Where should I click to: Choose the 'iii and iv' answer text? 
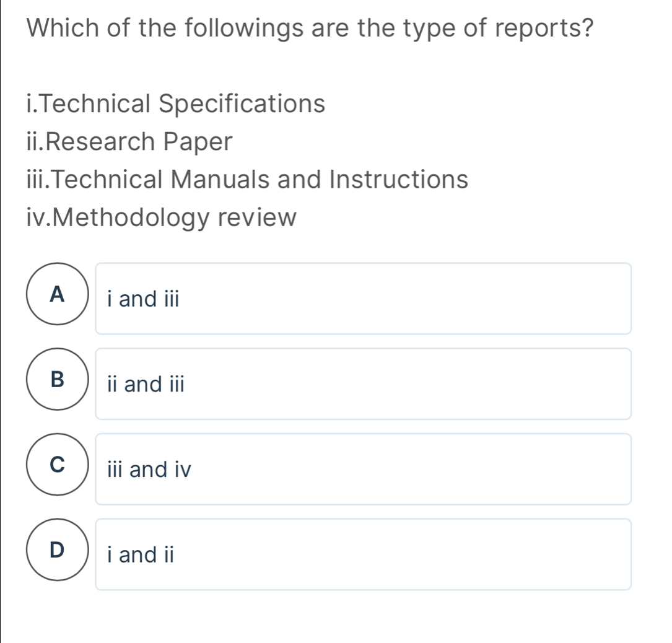click(146, 470)
